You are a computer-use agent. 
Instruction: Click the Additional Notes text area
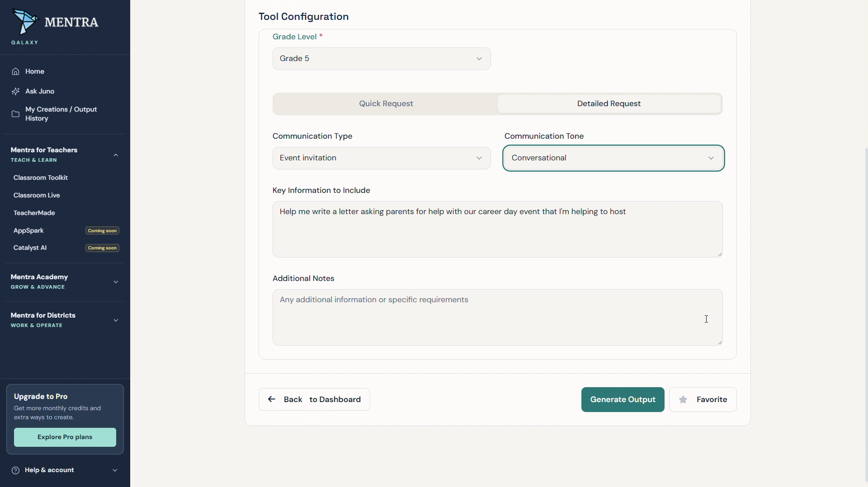point(497,317)
